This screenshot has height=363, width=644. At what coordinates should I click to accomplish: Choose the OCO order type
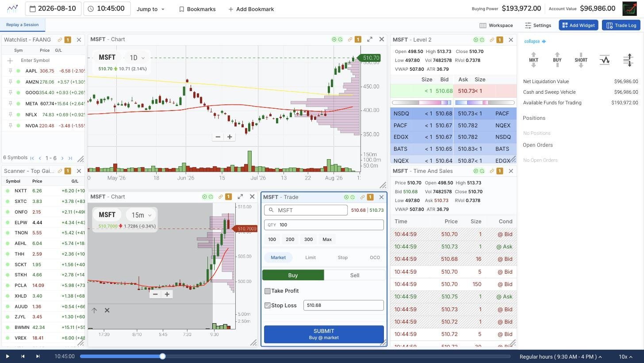click(x=375, y=257)
